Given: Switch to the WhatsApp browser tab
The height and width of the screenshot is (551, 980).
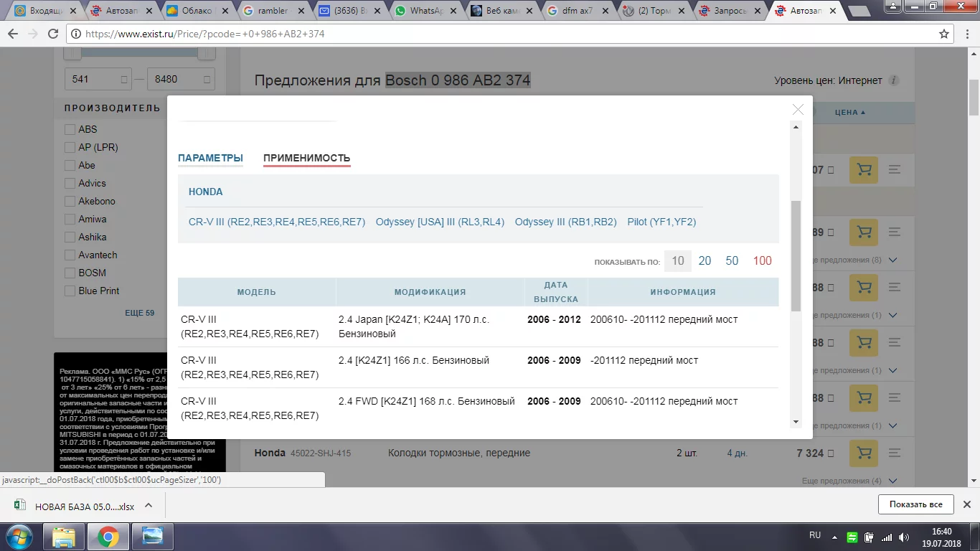Looking at the screenshot, I should click(x=426, y=11).
